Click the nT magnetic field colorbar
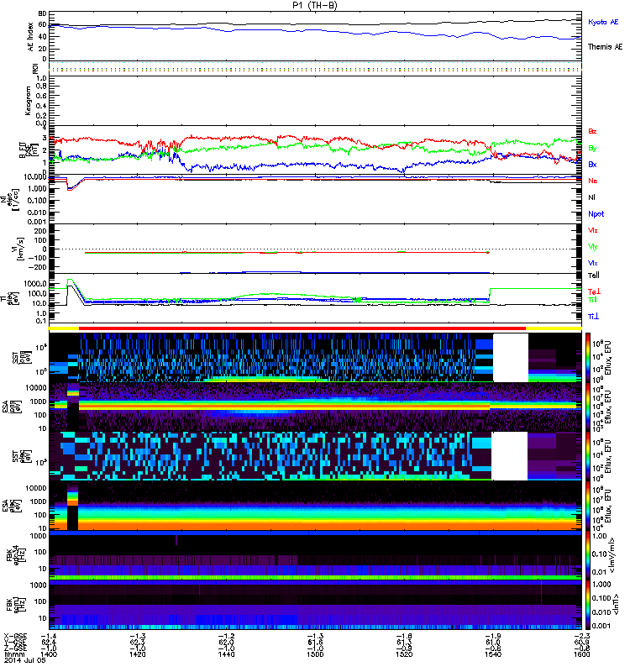The width and height of the screenshot is (630, 672). (x=588, y=605)
